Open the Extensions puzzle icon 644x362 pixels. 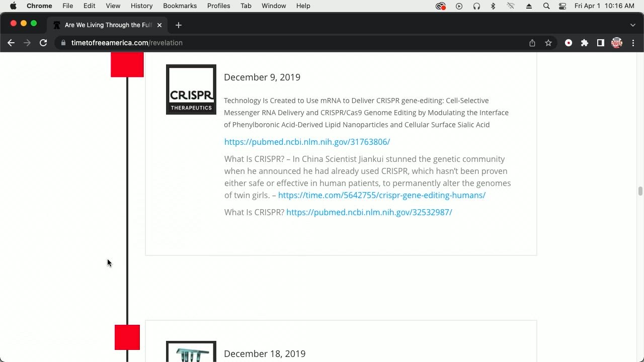[x=585, y=43]
